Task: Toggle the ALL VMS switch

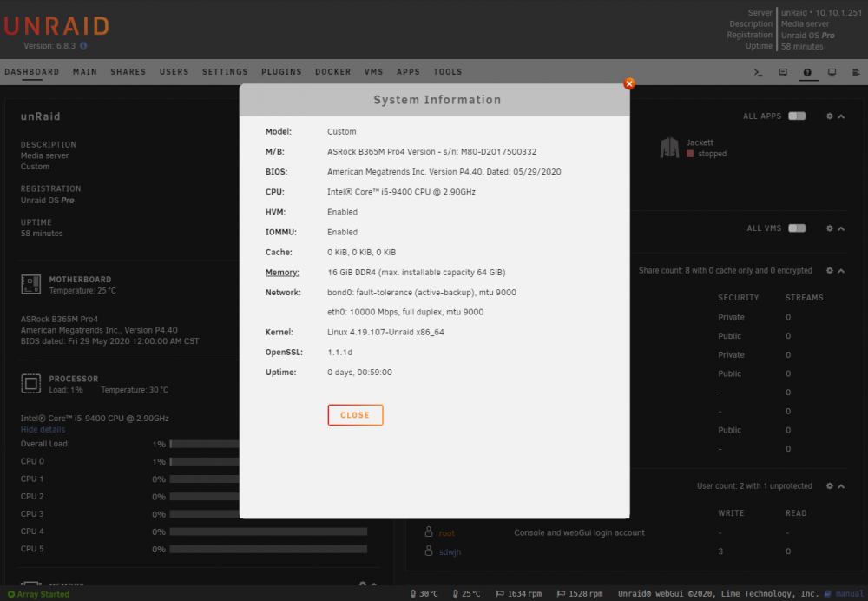Action: click(797, 228)
